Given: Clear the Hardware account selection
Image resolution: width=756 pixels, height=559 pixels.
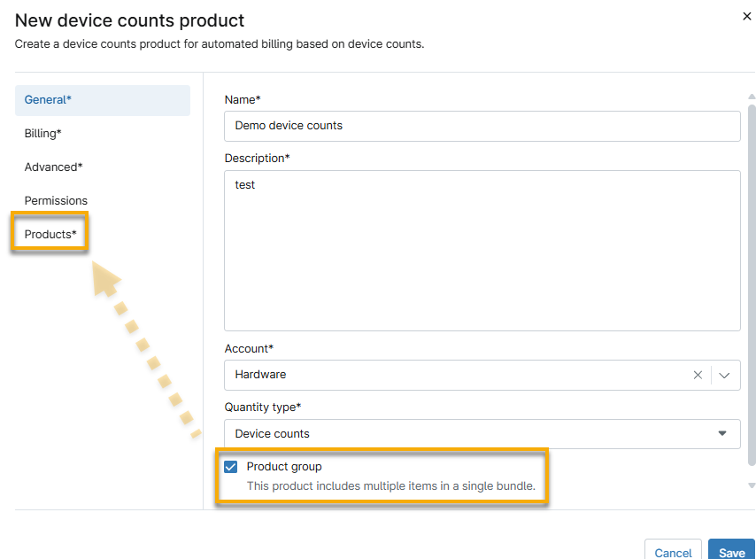Looking at the screenshot, I should point(698,375).
